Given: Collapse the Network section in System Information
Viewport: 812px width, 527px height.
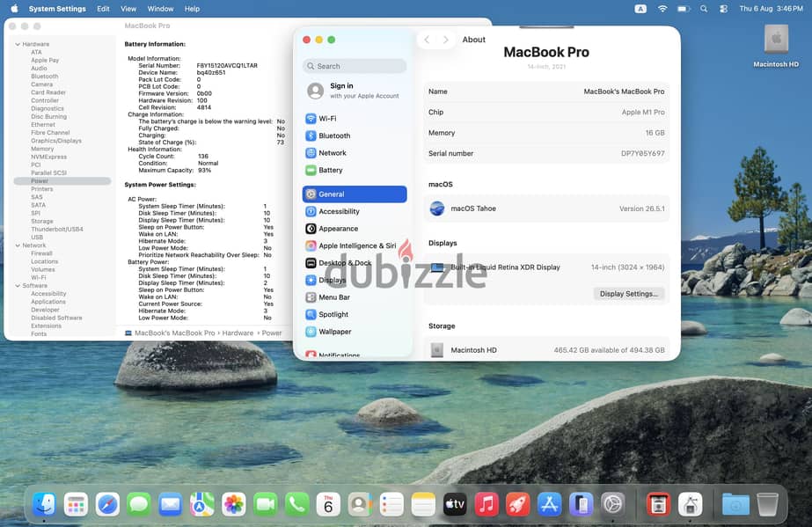Looking at the screenshot, I should pos(18,245).
